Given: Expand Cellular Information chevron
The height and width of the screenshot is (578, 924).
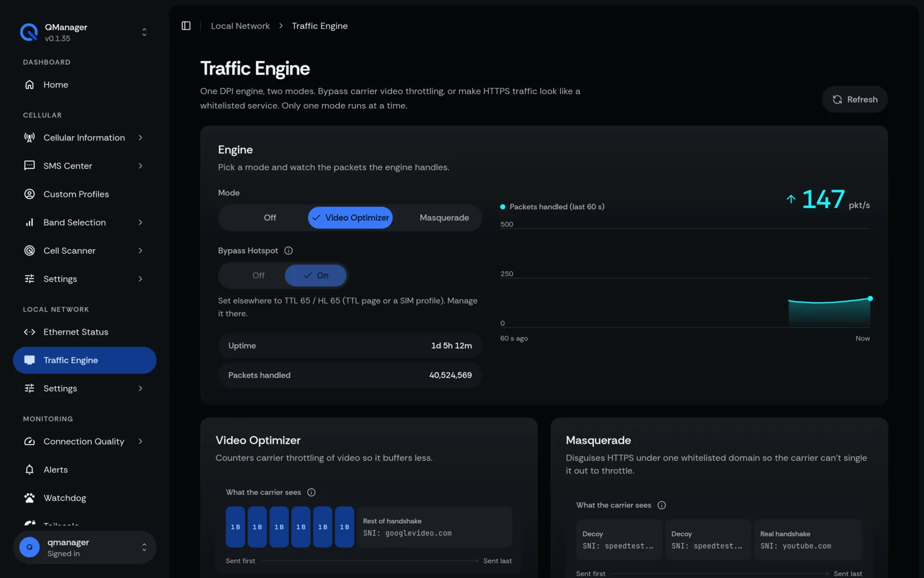Looking at the screenshot, I should pos(140,138).
